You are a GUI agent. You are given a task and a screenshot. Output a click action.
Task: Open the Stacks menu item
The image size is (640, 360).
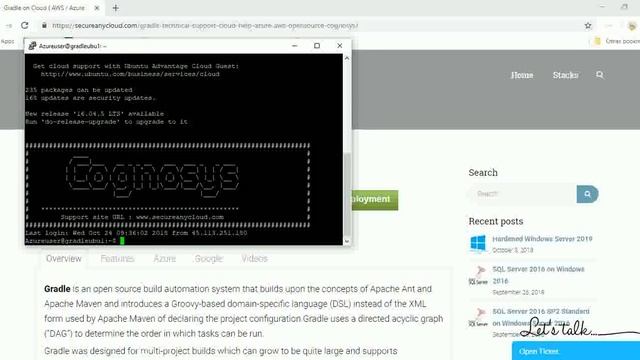pyautogui.click(x=565, y=75)
